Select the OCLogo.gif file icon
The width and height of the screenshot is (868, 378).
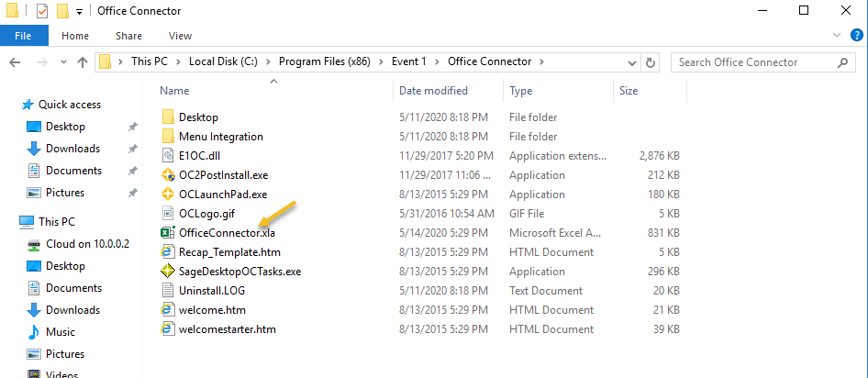(x=168, y=213)
